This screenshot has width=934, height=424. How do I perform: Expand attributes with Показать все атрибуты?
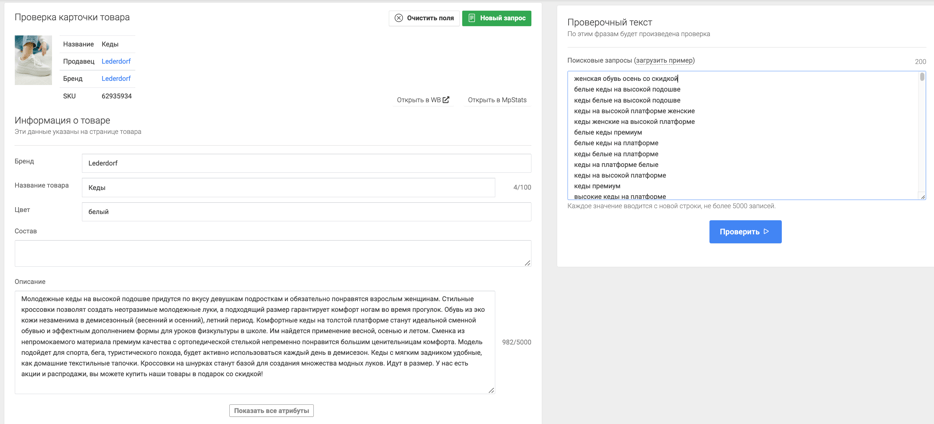pos(271,410)
